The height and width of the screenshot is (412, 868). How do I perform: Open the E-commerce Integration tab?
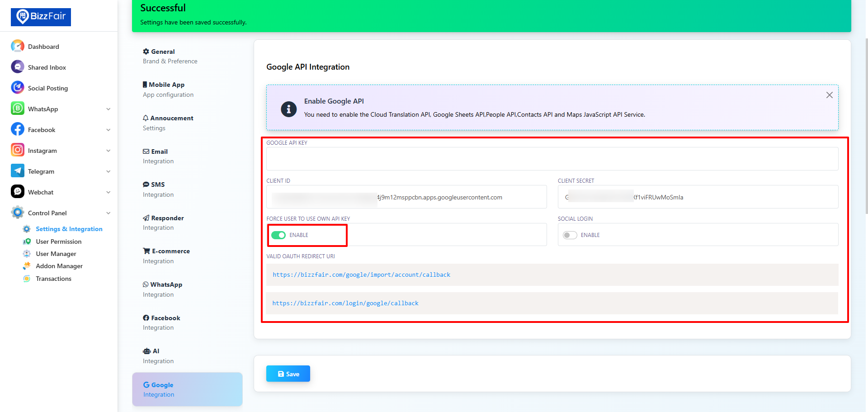click(166, 256)
